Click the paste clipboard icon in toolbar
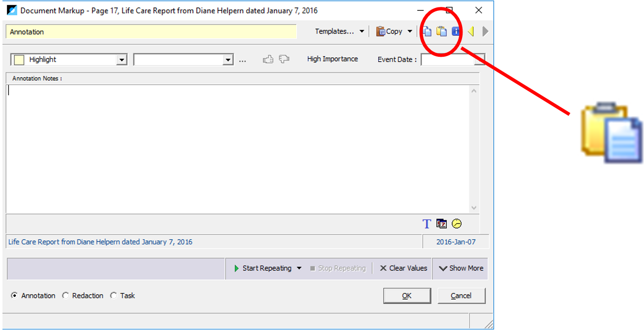The image size is (644, 331). [x=442, y=32]
